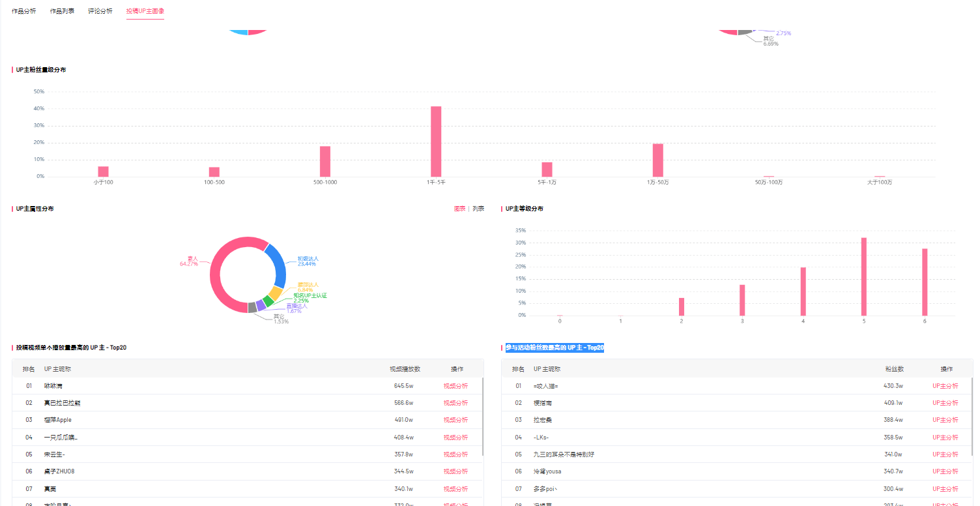
Task: Click the gray 其它 donut segment
Action: pyautogui.click(x=252, y=308)
